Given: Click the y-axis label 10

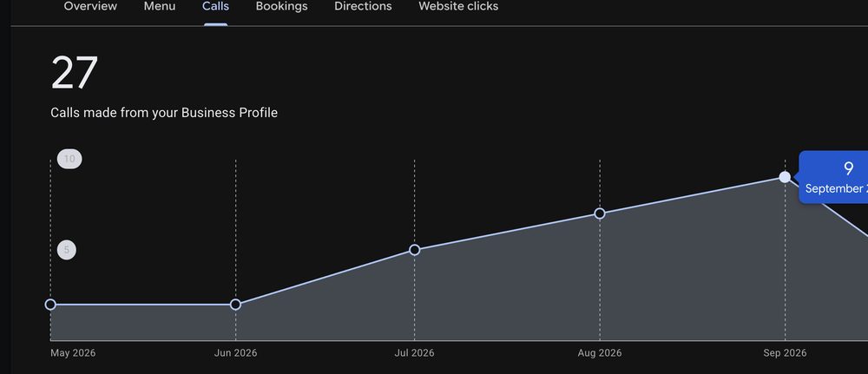Looking at the screenshot, I should (x=69, y=159).
